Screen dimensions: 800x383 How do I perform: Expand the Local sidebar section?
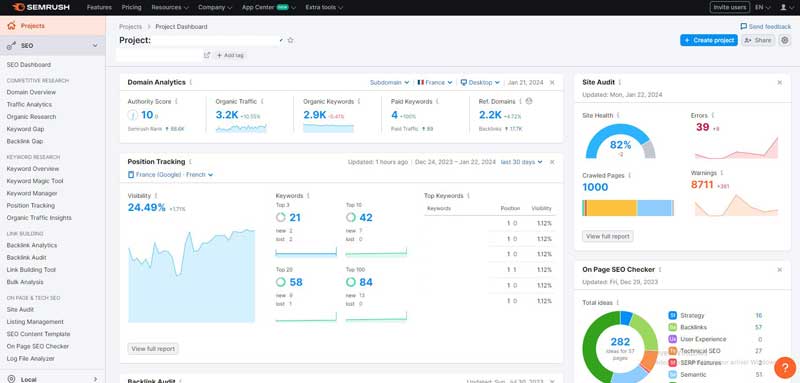point(95,379)
